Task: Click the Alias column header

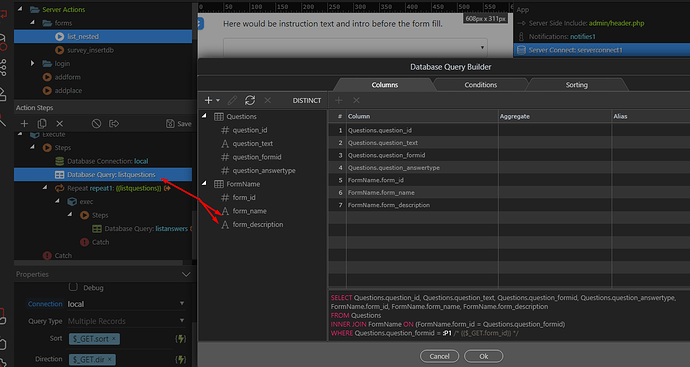Action: point(651,116)
